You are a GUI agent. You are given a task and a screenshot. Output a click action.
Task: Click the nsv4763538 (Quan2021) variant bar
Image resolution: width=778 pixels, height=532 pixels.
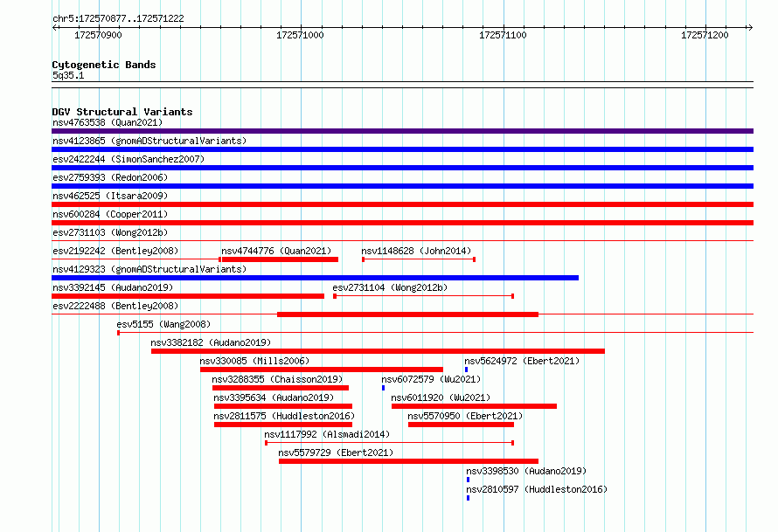pyautogui.click(x=402, y=131)
